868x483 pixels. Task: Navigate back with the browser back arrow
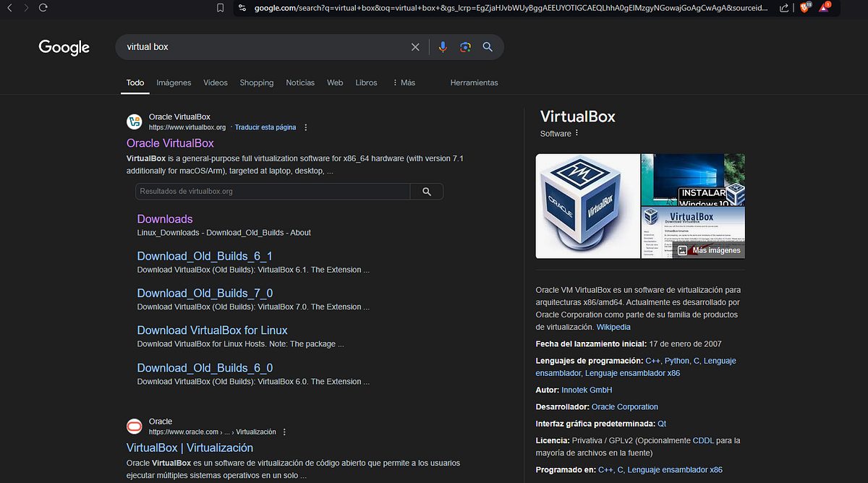(x=9, y=9)
